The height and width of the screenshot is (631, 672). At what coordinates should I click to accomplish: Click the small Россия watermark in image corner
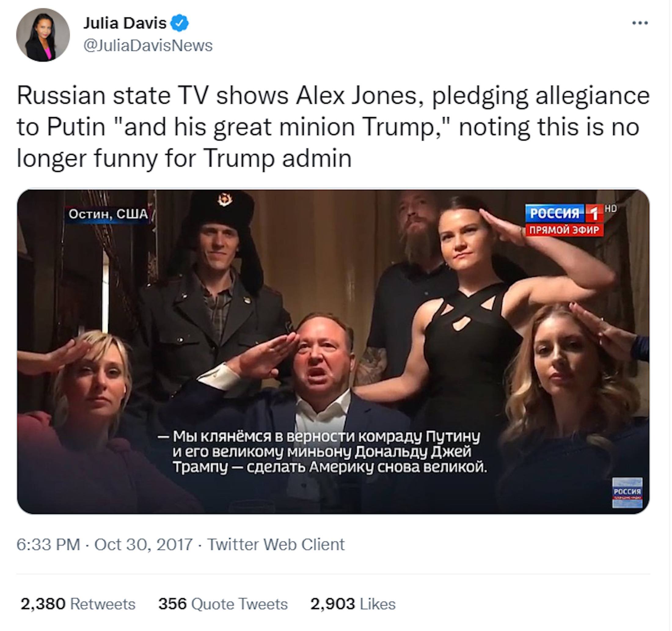(627, 492)
